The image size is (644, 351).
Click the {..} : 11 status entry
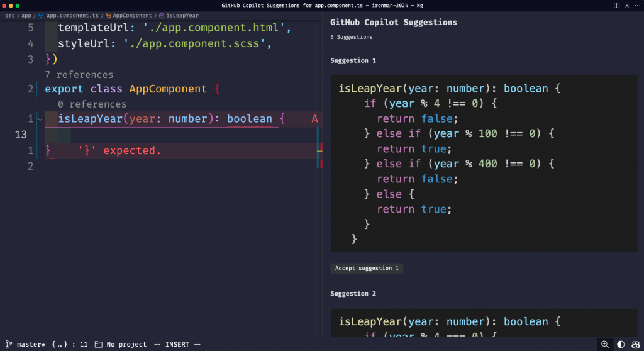pos(70,345)
